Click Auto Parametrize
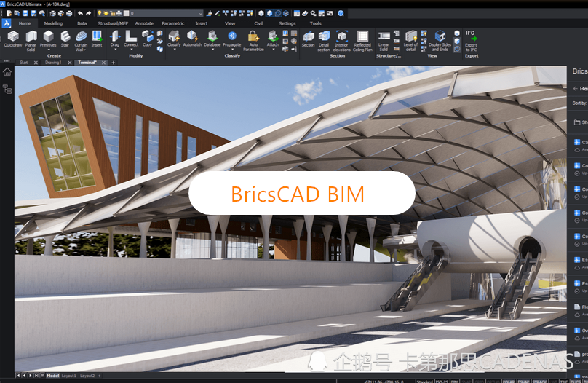The width and height of the screenshot is (588, 383). pos(253,41)
